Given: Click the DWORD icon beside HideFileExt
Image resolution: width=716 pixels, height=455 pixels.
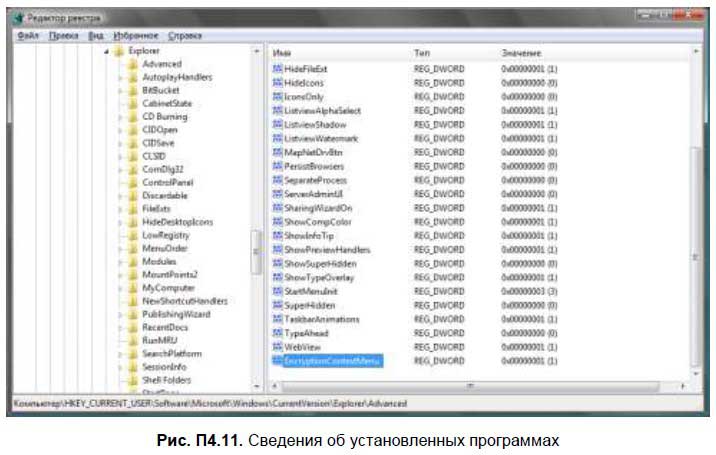Looking at the screenshot, I should [x=277, y=68].
